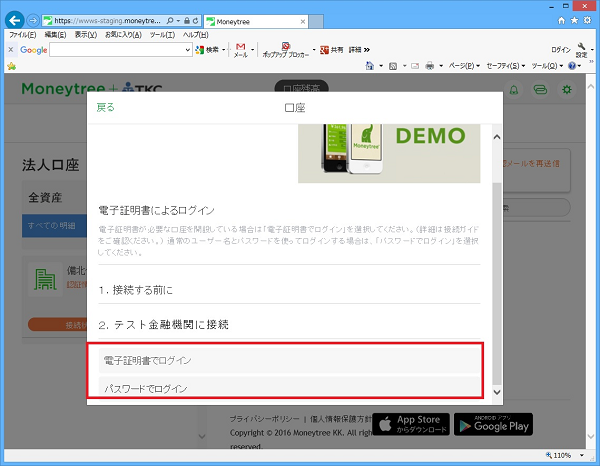Go back with the browser back arrow

coord(15,20)
